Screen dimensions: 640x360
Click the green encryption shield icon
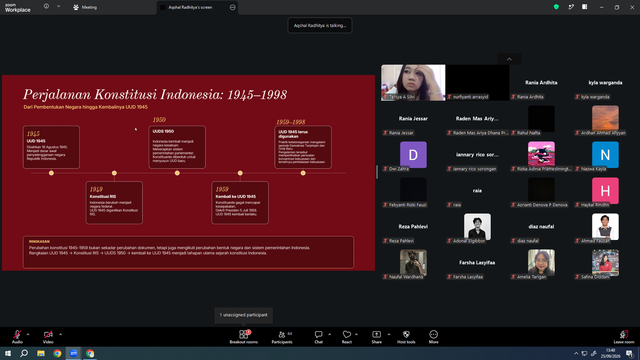556,7
